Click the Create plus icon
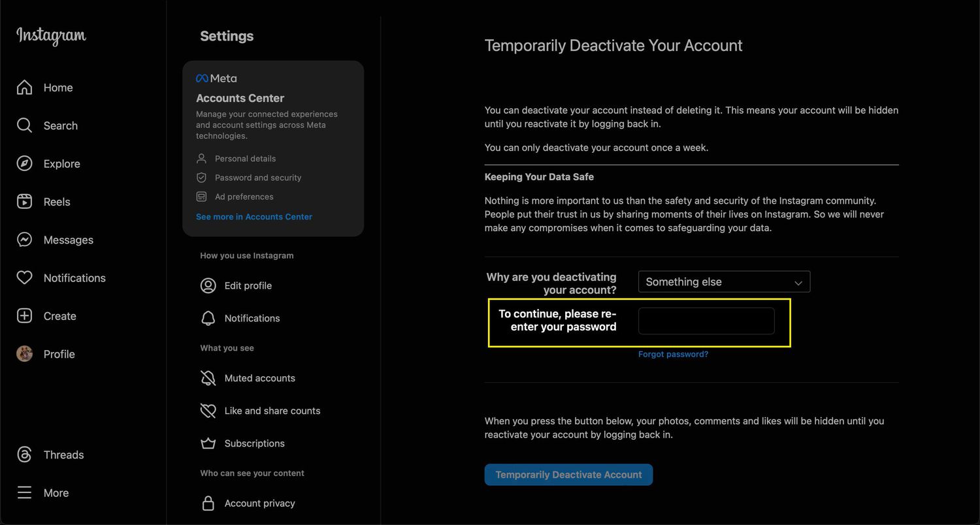Viewport: 980px width, 525px height. pyautogui.click(x=24, y=316)
